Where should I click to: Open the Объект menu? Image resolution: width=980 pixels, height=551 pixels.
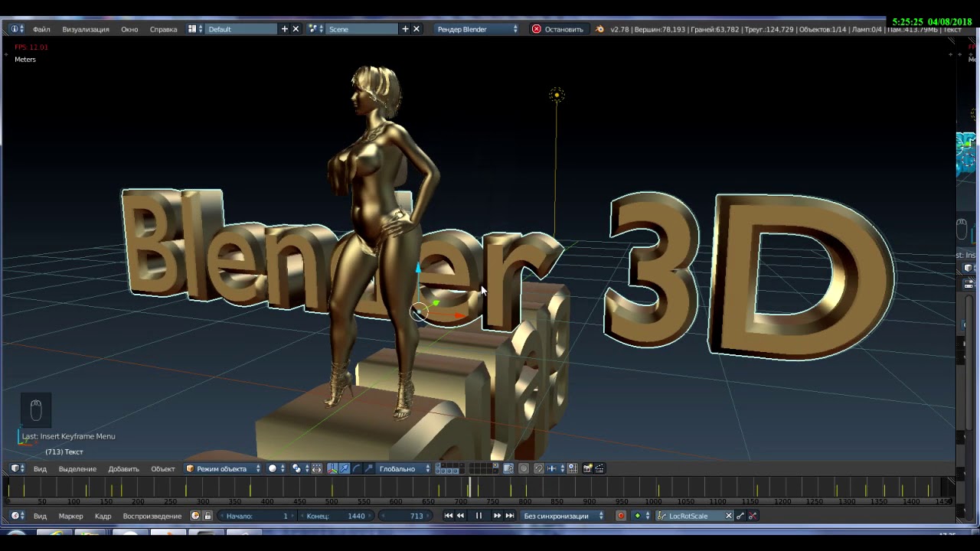click(162, 469)
